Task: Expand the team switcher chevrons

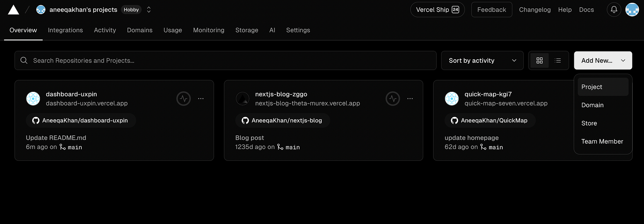Action: point(149,10)
